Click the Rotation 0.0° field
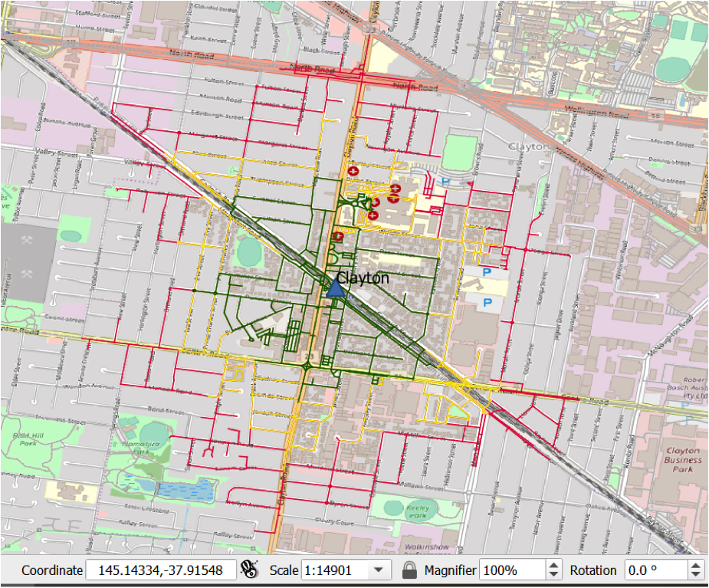The image size is (709, 588). point(655,570)
